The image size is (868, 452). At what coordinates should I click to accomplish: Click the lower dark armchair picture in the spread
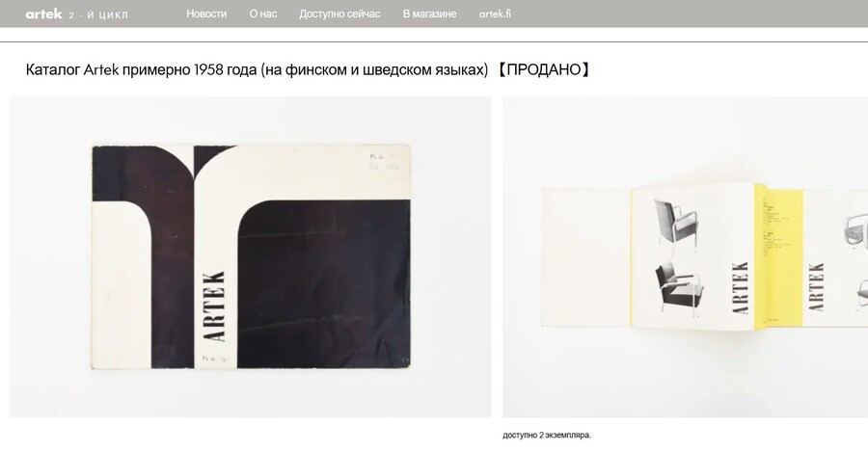click(680, 290)
